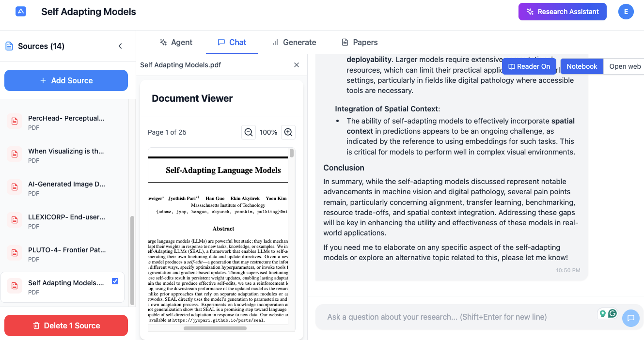Select AI-Generated Image D... source

63,188
